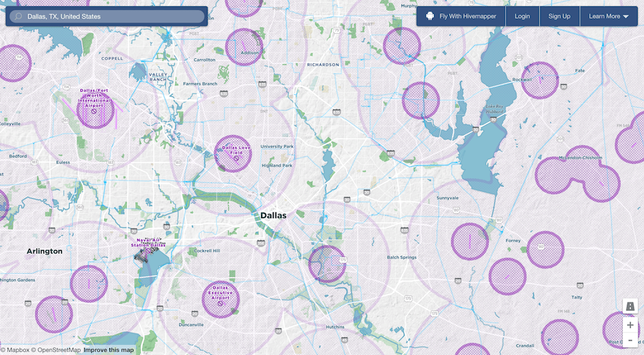Zoom out with the minus button
This screenshot has height=355, width=644.
click(630, 341)
